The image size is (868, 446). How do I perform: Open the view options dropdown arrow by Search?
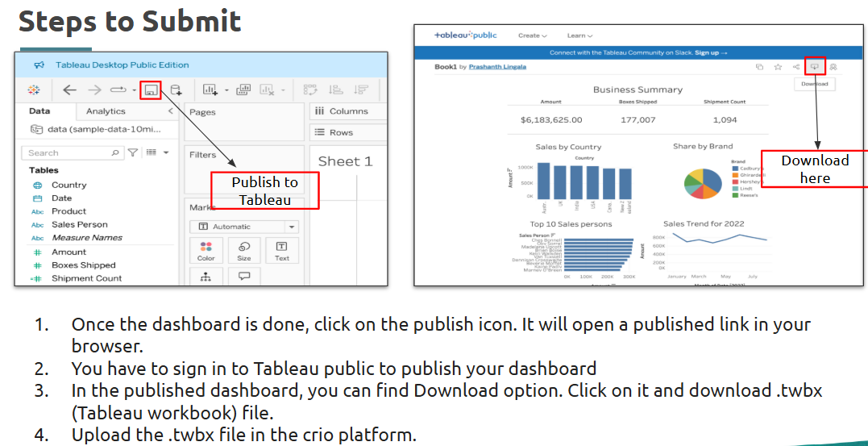point(165,152)
